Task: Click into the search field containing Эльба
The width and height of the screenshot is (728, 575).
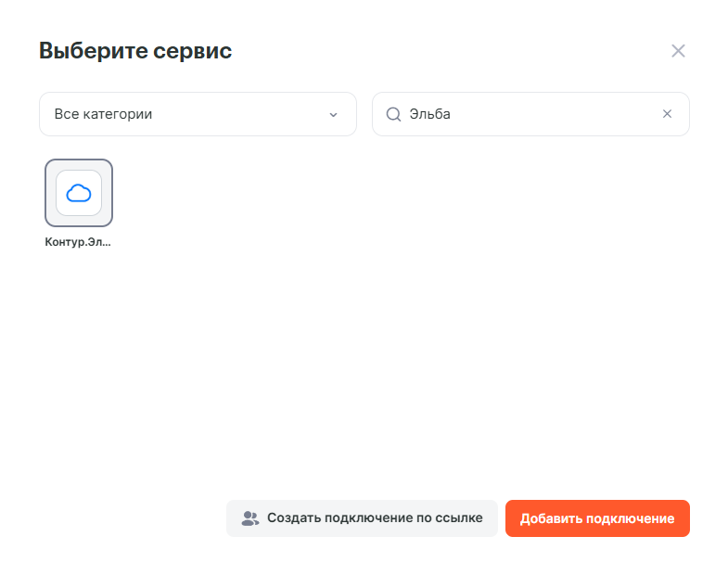Action: coord(530,114)
